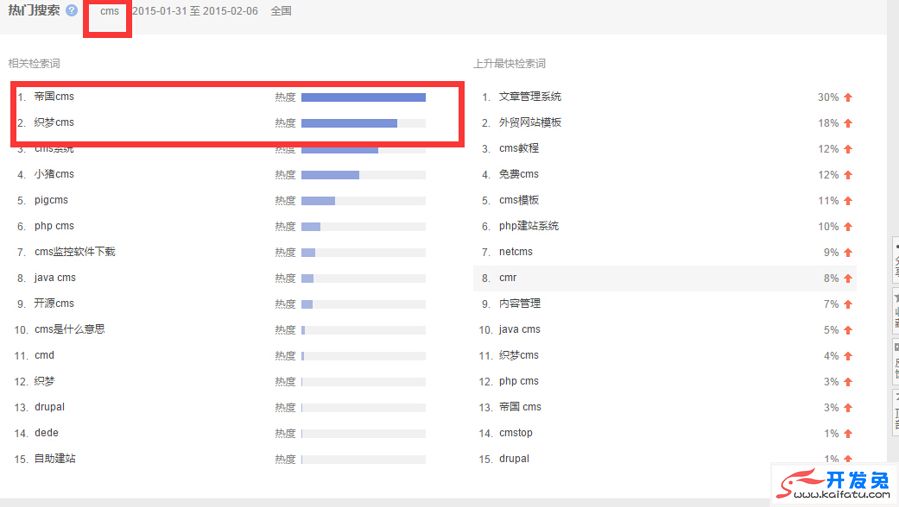Select 小猪cms in related terms
Viewport: 899px width, 507px height.
pos(54,174)
